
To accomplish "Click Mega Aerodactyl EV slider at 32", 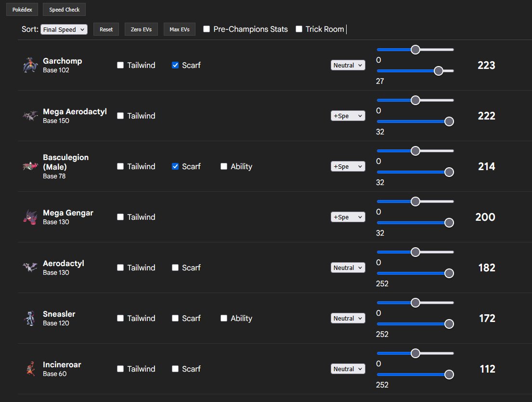I will [449, 121].
